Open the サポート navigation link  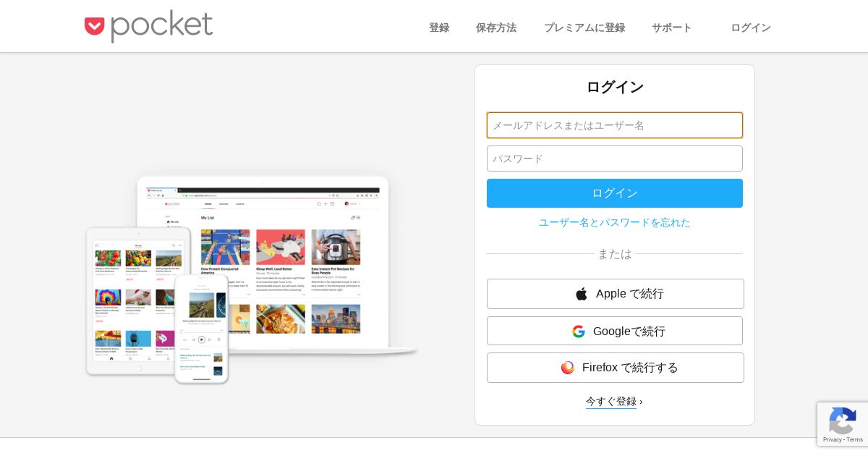(x=672, y=28)
